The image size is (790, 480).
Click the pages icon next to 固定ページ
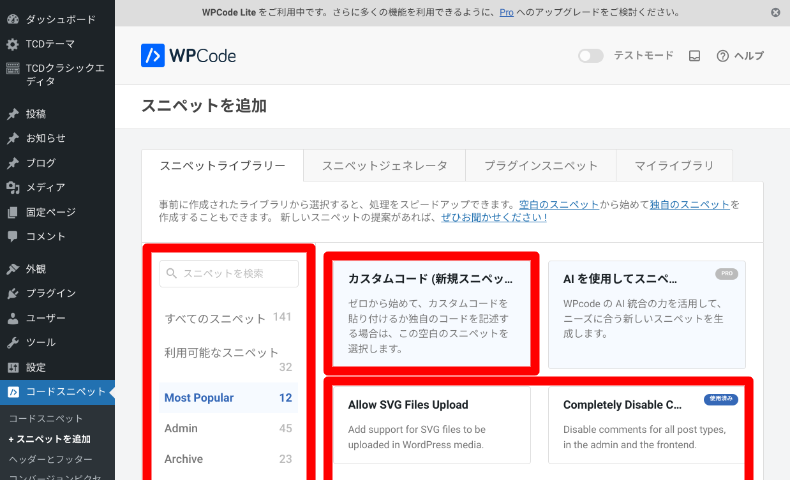13,212
